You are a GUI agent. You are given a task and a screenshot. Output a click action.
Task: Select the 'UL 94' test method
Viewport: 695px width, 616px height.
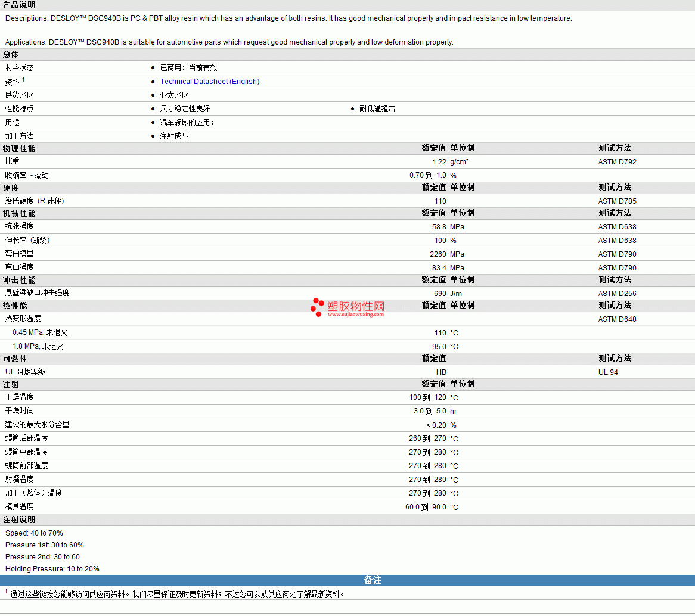coord(608,373)
